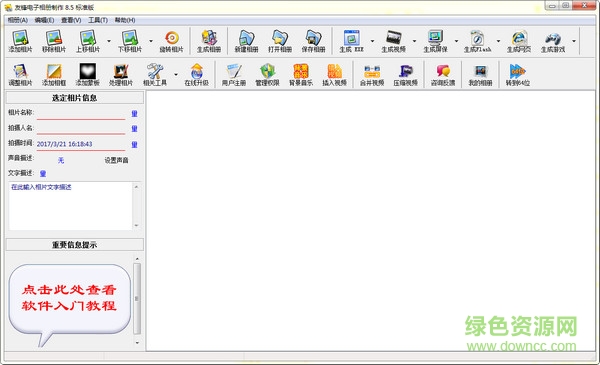Click the 相片名称 input field
Image resolution: width=600 pixels, height=365 pixels.
pyautogui.click(x=81, y=114)
